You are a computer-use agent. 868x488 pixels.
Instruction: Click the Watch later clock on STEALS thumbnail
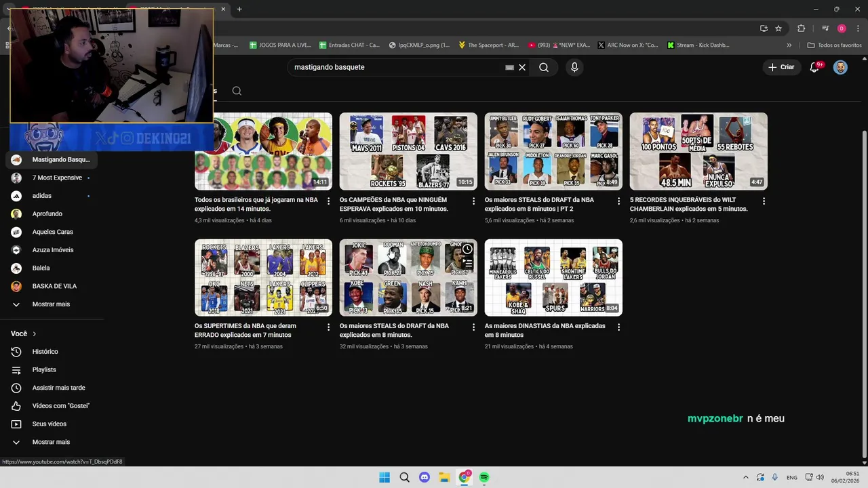point(467,249)
